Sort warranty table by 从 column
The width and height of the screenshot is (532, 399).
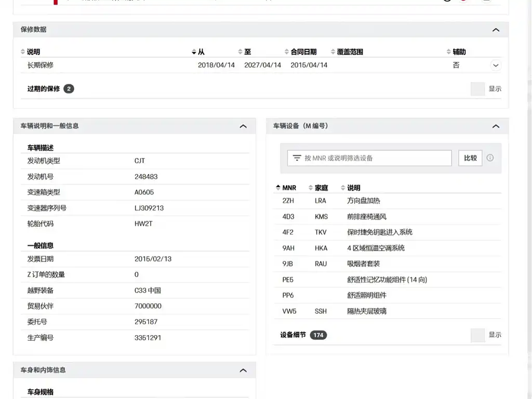coord(198,51)
